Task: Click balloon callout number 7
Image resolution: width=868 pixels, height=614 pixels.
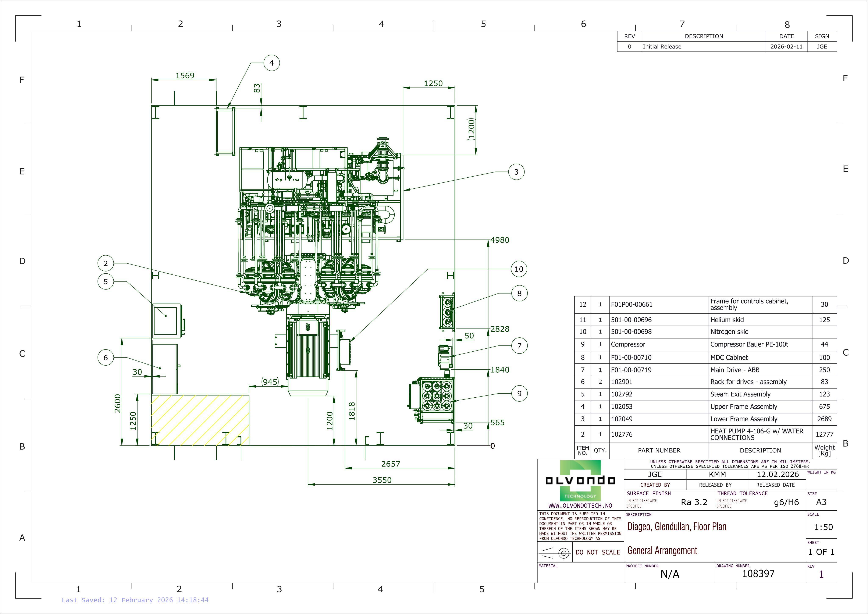Action: 519,345
